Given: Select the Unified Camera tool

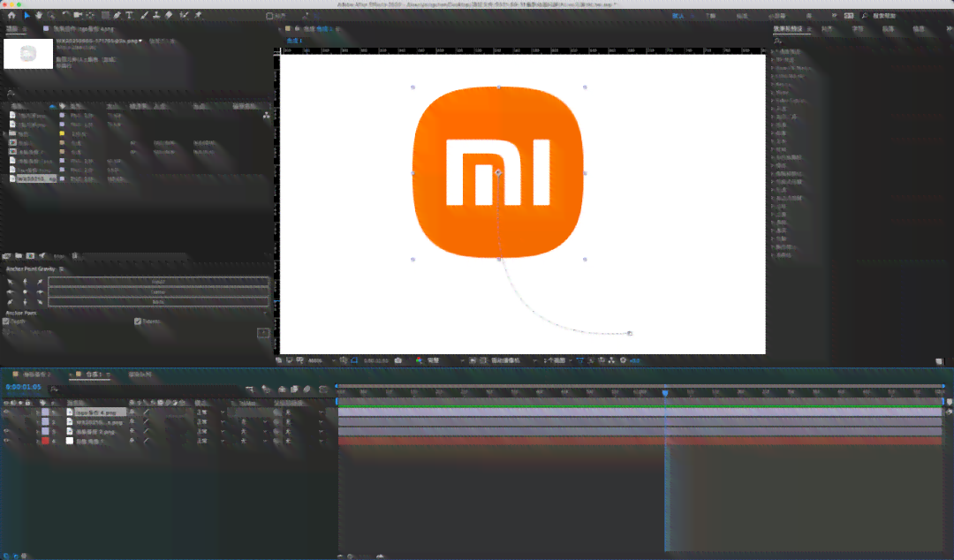Looking at the screenshot, I should (78, 15).
